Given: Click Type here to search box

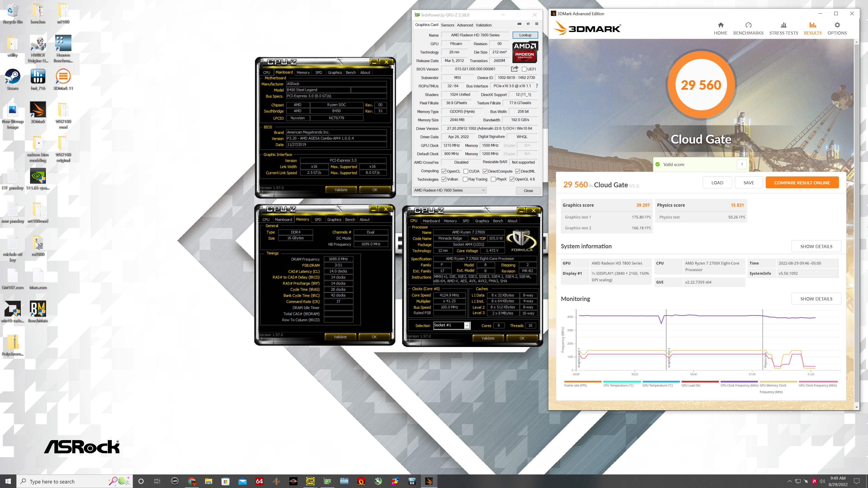Looking at the screenshot, I should [x=75, y=481].
